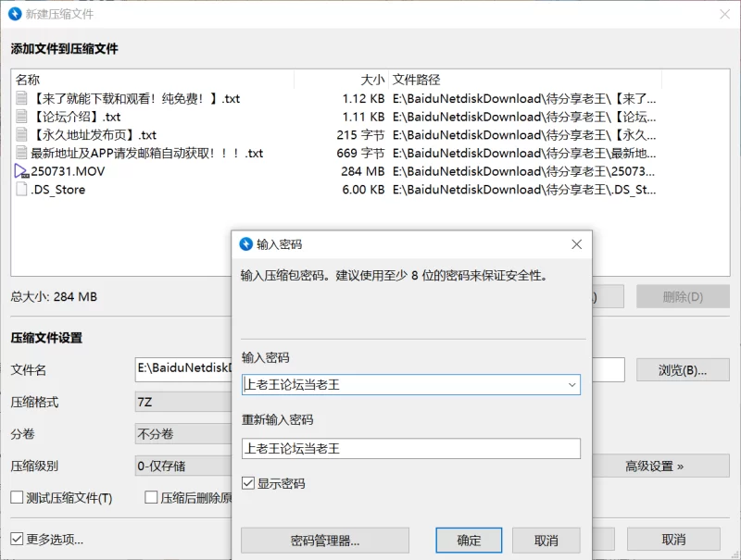Screen dimensions: 741x560
Task: Click the 重新输入密码 text field
Action: click(410, 449)
